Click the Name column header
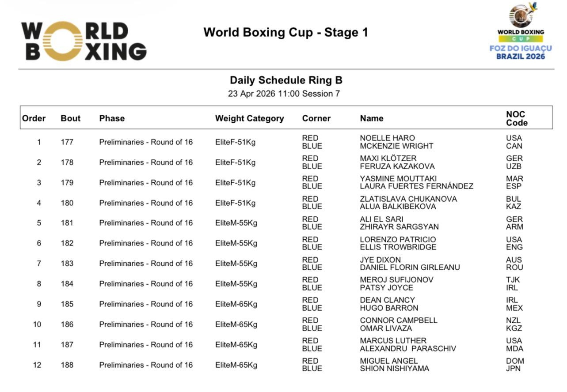Image resolution: width=567 pixels, height=392 pixels. point(372,118)
